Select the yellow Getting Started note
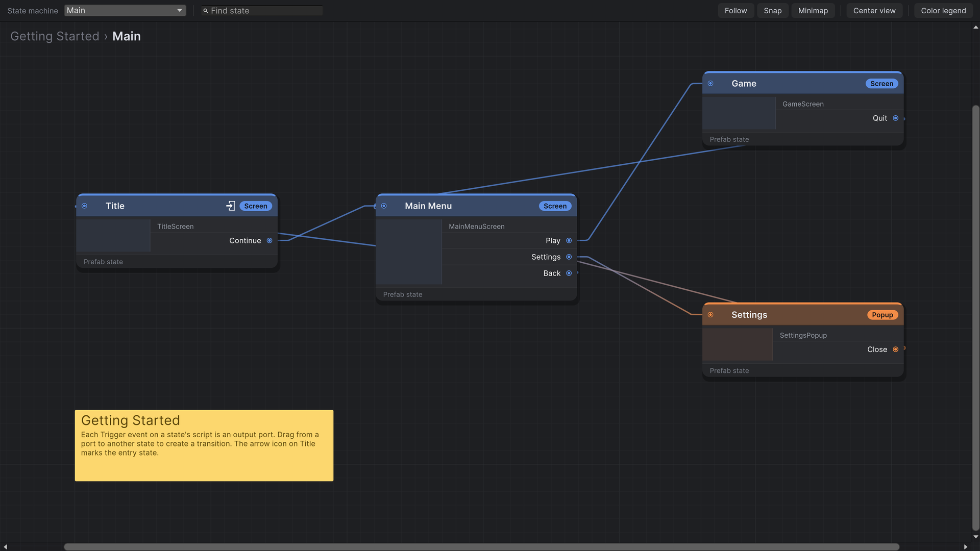This screenshot has height=551, width=980. [204, 445]
